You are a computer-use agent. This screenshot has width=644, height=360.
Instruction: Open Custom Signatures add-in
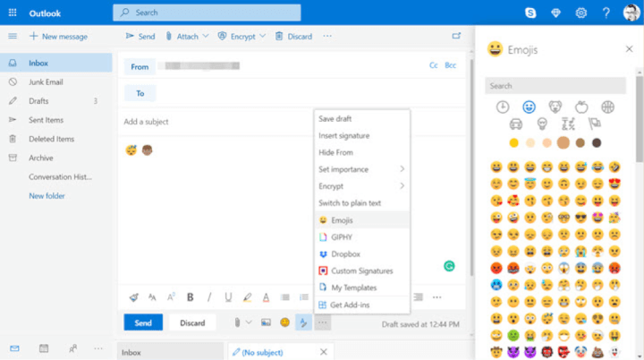click(362, 270)
